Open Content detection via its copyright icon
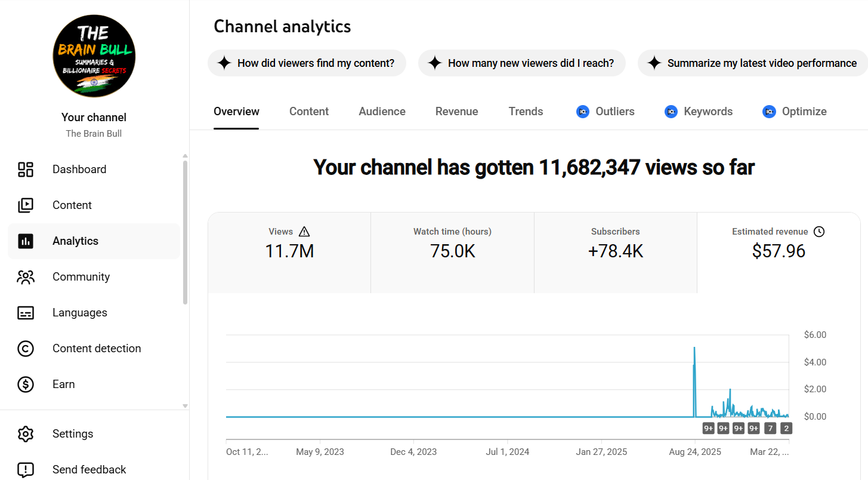 pos(26,349)
